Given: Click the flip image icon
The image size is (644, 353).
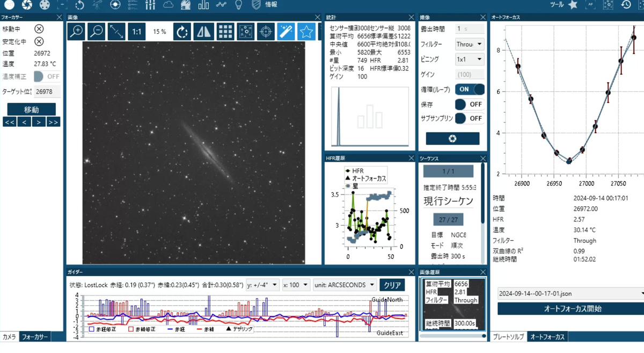Looking at the screenshot, I should click(x=204, y=32).
